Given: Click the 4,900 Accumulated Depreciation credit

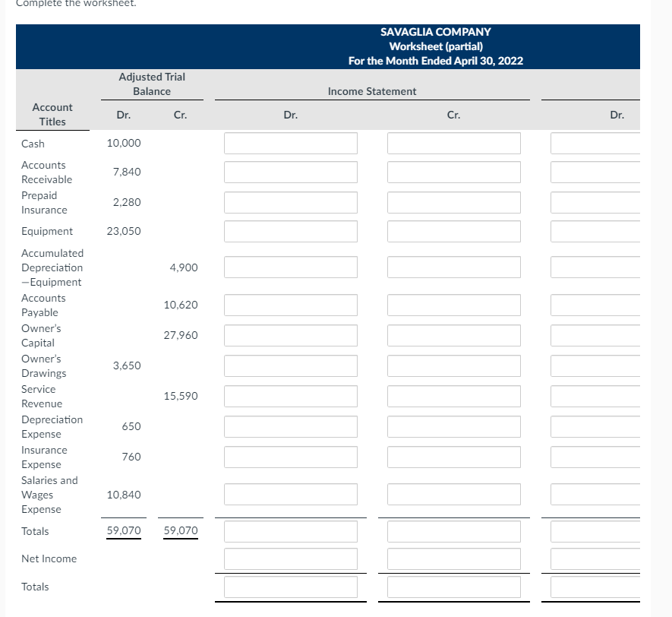Looking at the screenshot, I should [x=184, y=267].
